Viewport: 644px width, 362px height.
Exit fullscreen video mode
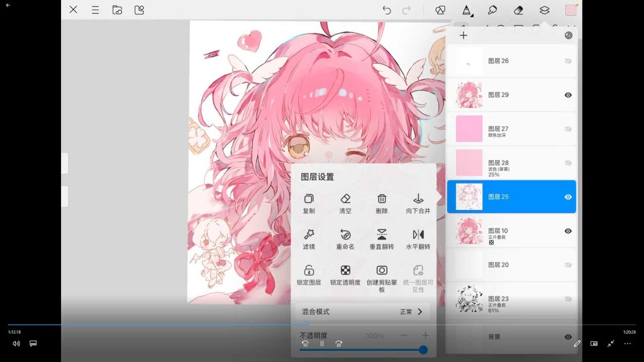coord(611,344)
